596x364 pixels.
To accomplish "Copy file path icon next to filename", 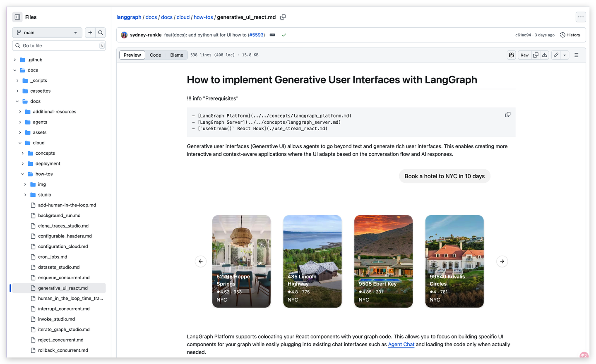I will point(283,17).
